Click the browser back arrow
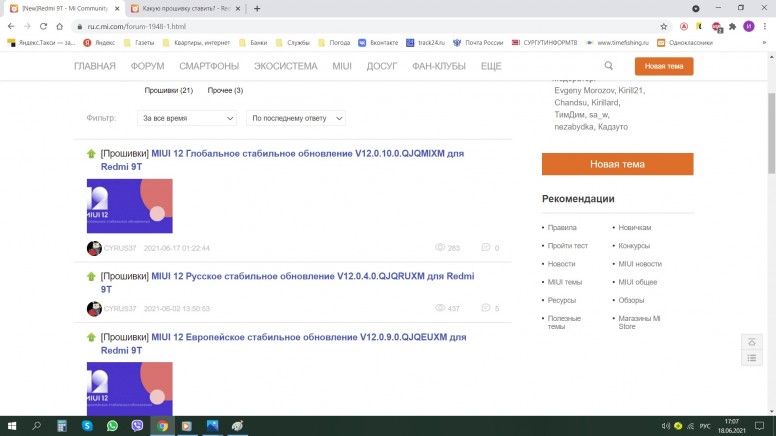This screenshot has width=776, height=436. (x=11, y=26)
